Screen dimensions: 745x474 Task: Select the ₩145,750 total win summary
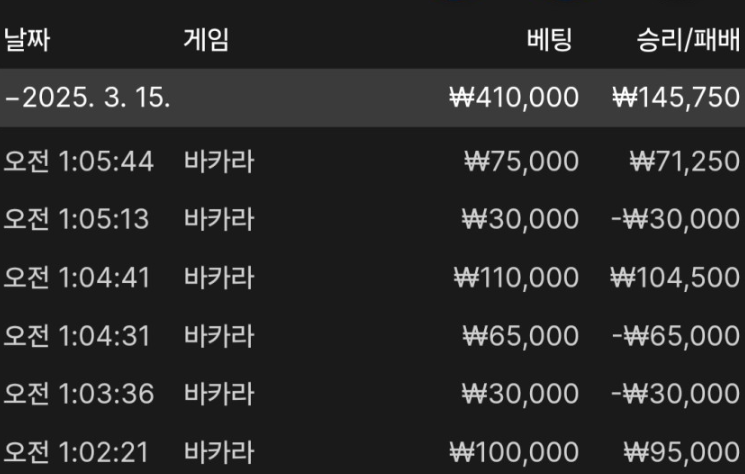(675, 98)
